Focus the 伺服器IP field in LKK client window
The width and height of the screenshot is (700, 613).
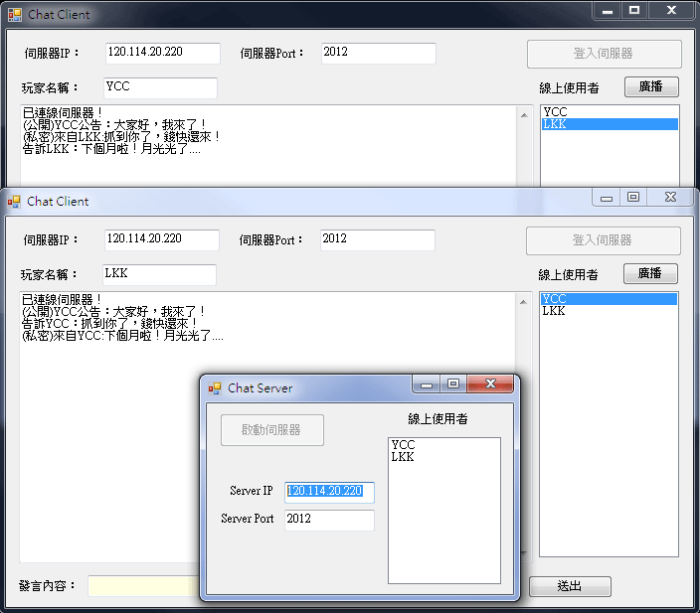tap(162, 240)
